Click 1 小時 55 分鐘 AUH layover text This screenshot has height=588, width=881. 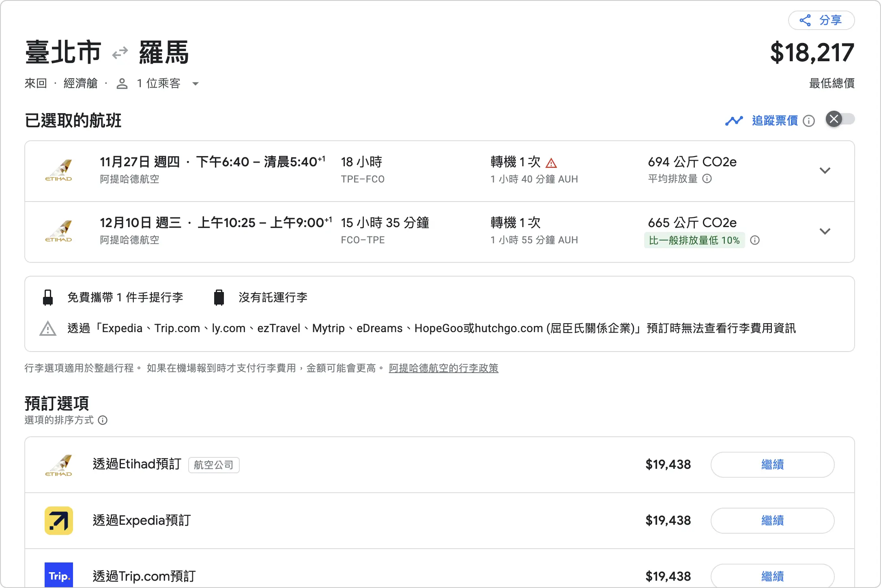coord(534,240)
